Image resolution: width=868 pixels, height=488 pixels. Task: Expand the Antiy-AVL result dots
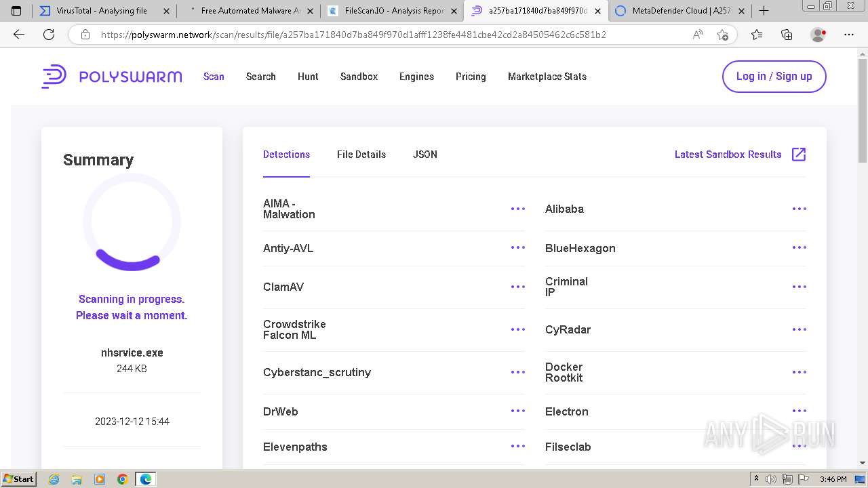coord(518,247)
